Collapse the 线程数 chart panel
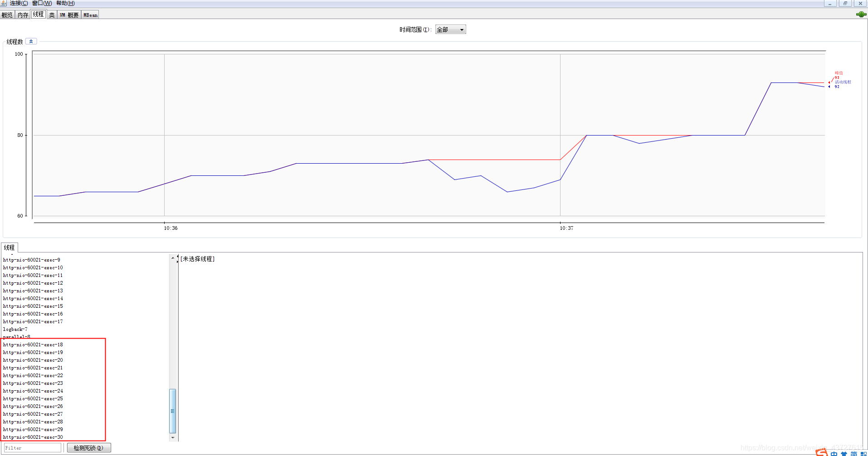This screenshot has height=456, width=868. pyautogui.click(x=31, y=41)
